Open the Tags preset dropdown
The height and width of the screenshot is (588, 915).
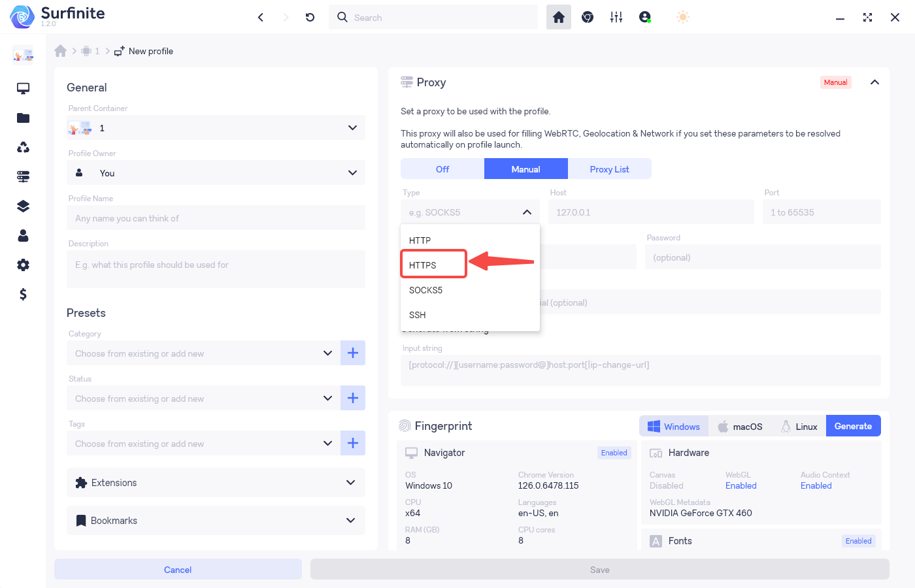pos(203,443)
